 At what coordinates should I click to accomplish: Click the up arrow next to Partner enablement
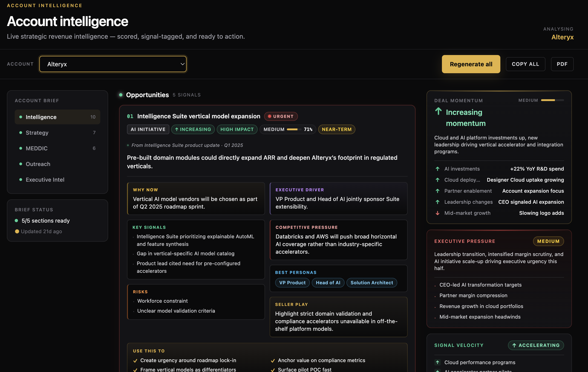pyautogui.click(x=437, y=191)
